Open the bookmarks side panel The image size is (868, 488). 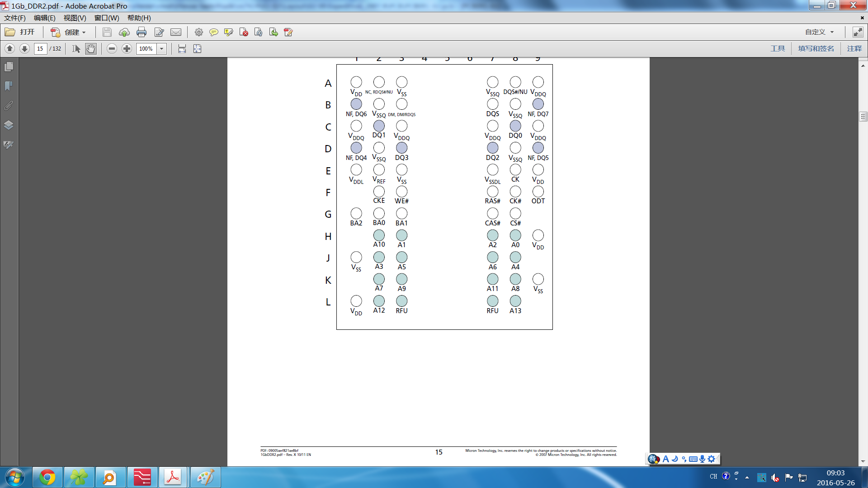coord(9,86)
